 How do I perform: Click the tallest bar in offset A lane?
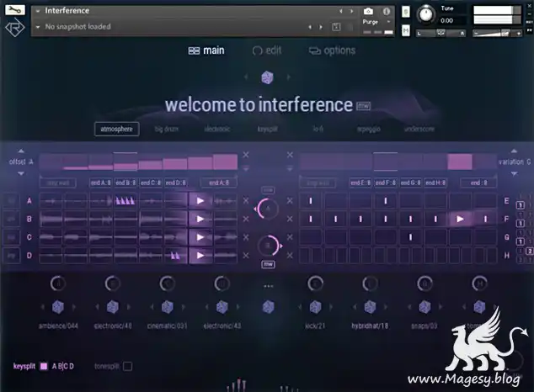(225, 162)
